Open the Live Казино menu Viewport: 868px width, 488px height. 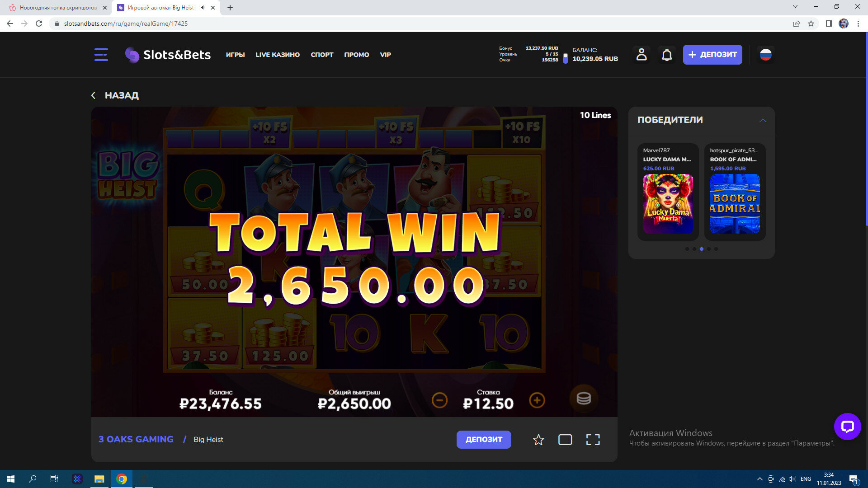tap(277, 55)
